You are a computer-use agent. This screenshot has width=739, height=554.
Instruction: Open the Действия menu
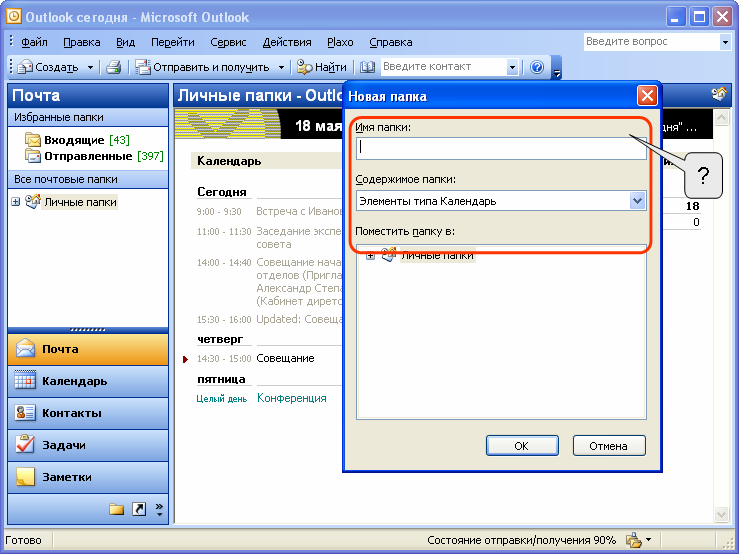(x=287, y=42)
